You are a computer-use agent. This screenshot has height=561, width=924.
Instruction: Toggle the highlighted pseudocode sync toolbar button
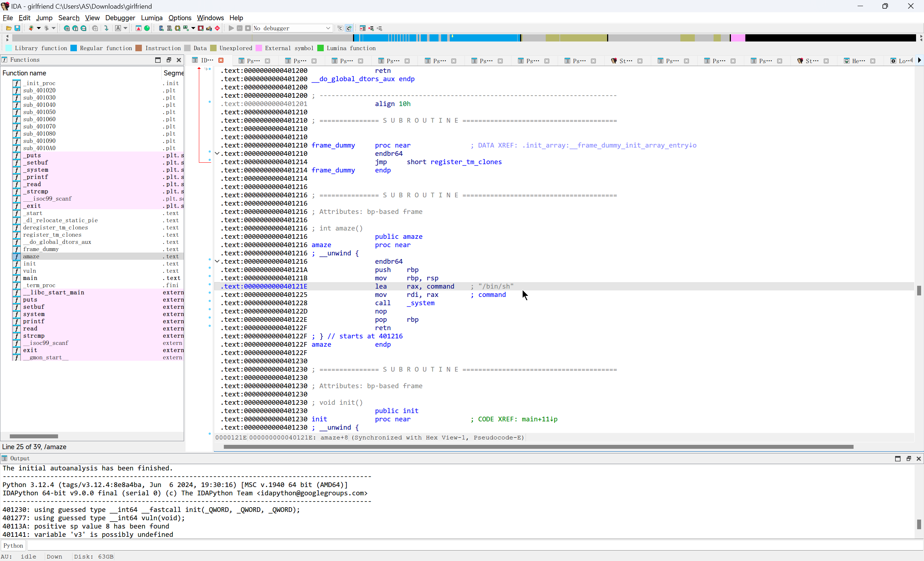click(349, 28)
